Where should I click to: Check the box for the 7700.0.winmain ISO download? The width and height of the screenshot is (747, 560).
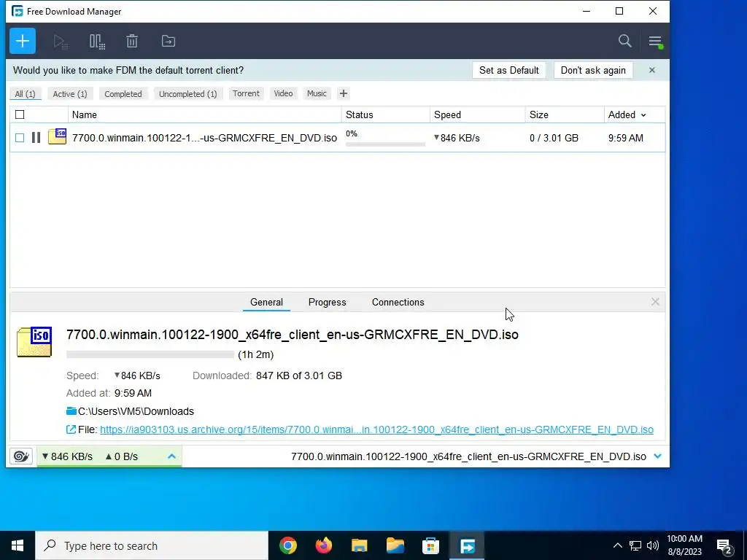point(20,138)
